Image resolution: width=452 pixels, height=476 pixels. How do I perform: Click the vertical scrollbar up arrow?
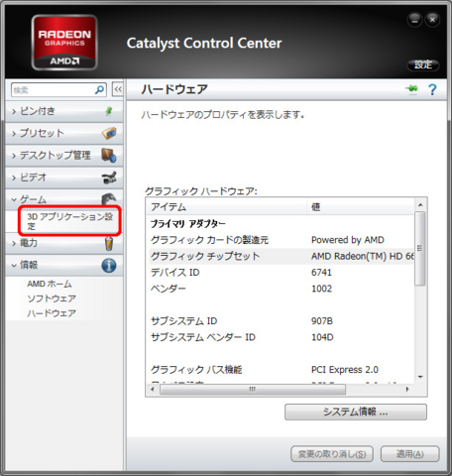click(x=420, y=205)
